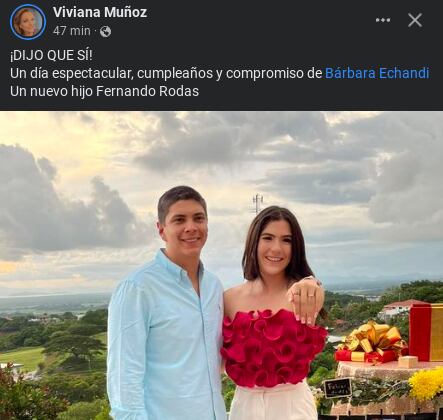443x420 pixels.
Task: Click the woman's red rose top
Action: (273, 348)
